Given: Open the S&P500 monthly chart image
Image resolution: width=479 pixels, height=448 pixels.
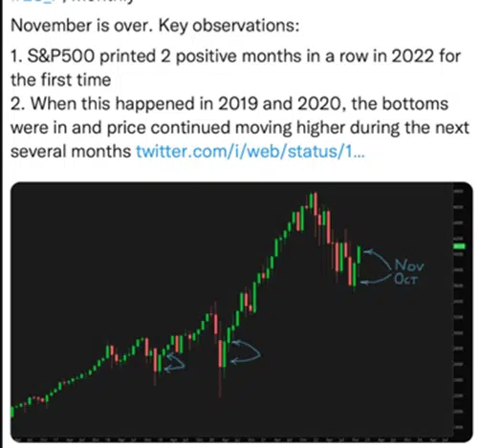Looking at the screenshot, I should click(x=242, y=312).
